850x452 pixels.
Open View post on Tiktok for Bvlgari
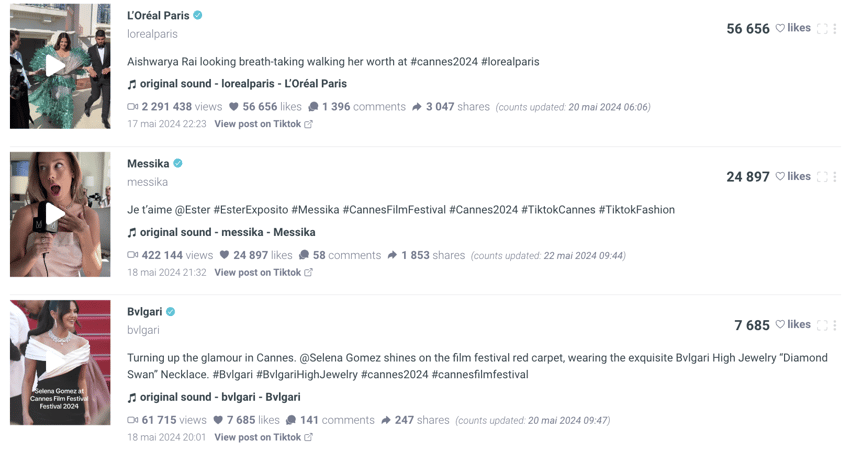(x=263, y=437)
